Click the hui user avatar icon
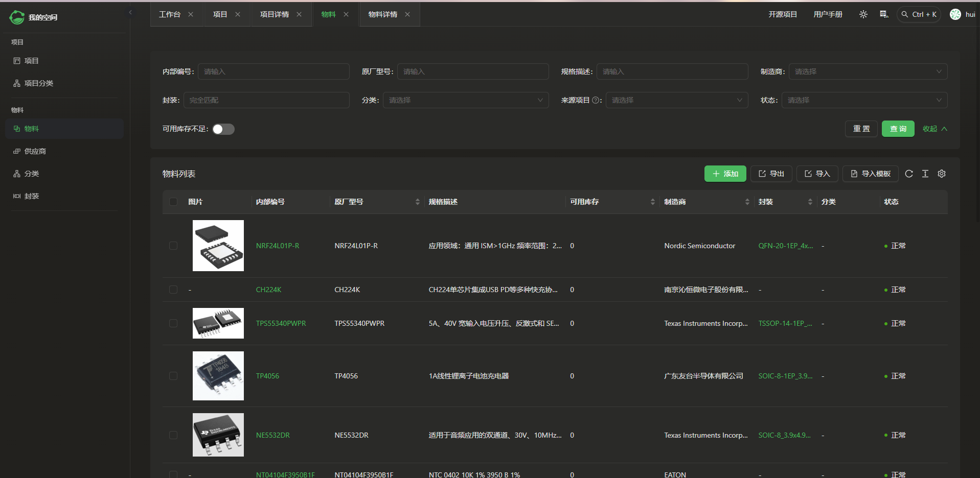980x478 pixels. tap(955, 14)
